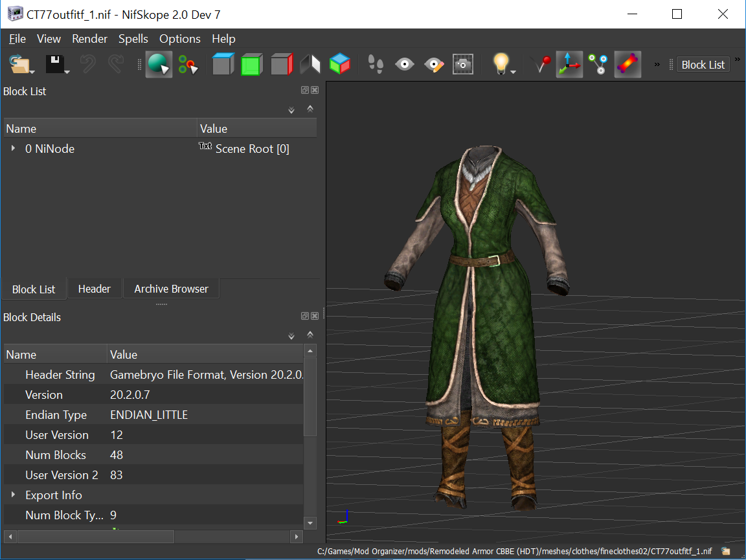The height and width of the screenshot is (560, 746).
Task: Take a viewport screenshot with camera icon
Action: tap(462, 64)
